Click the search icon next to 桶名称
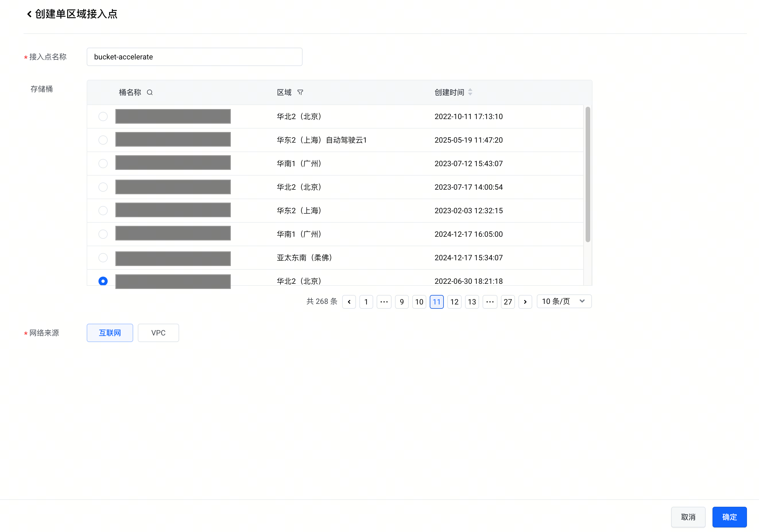 tap(150, 92)
